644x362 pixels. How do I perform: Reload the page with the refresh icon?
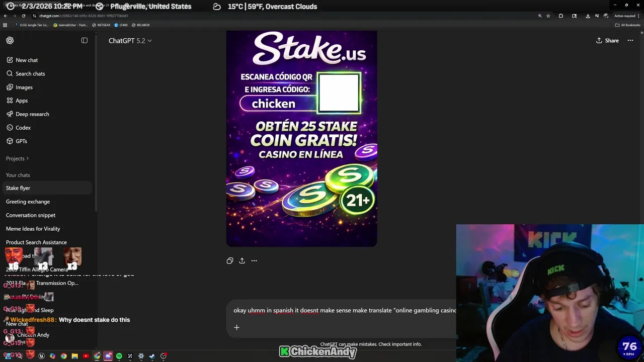(23, 16)
